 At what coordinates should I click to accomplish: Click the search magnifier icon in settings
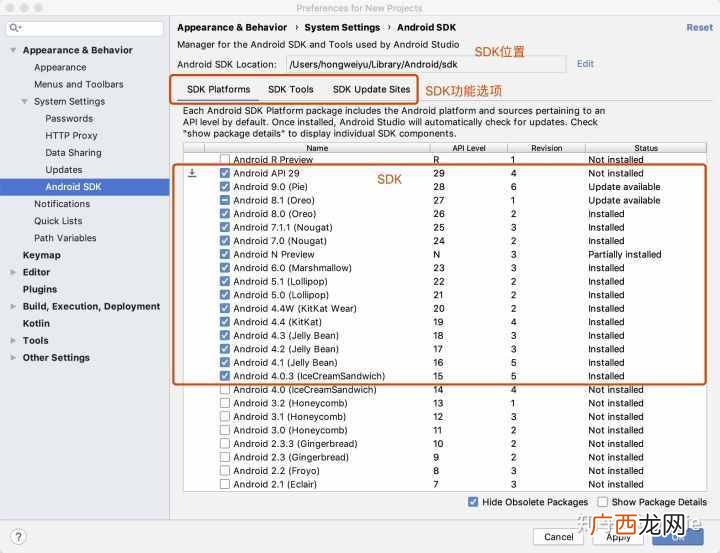[x=15, y=28]
